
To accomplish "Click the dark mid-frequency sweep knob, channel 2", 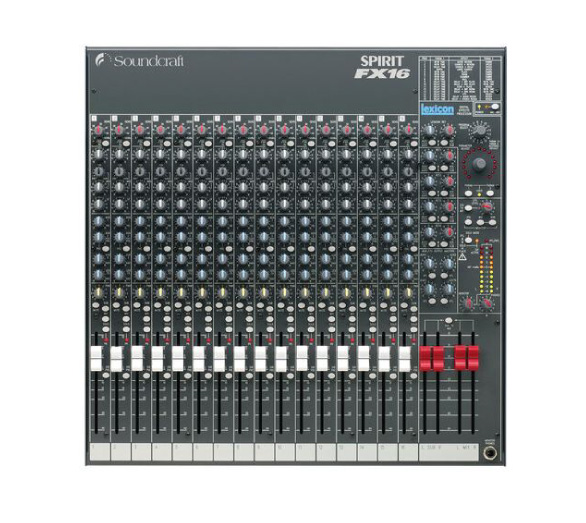I will [119, 171].
